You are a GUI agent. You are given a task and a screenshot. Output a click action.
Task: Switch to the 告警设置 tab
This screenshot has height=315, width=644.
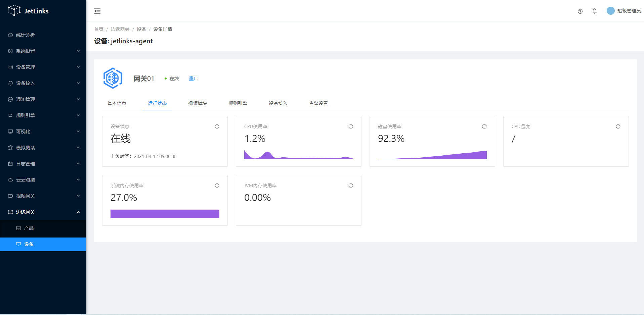318,103
